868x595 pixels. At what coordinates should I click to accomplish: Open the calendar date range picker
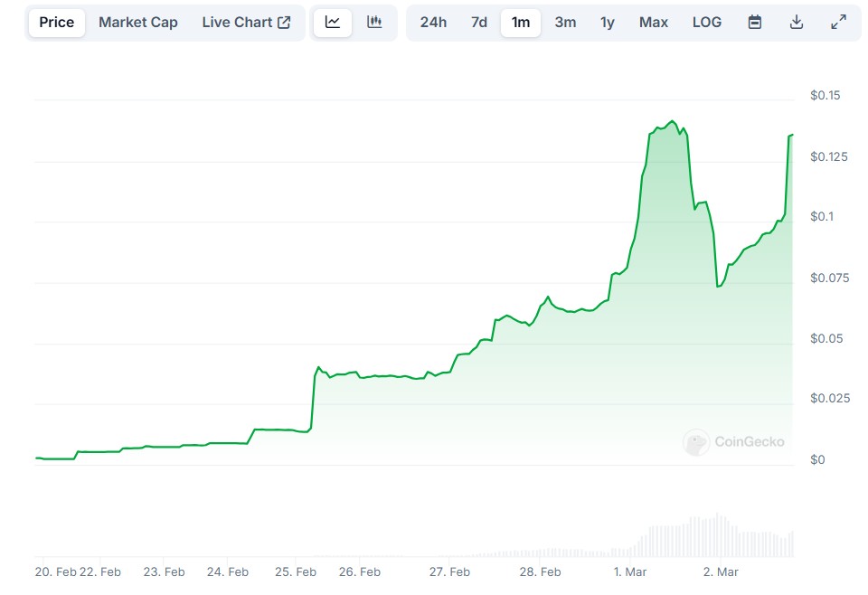pos(755,23)
